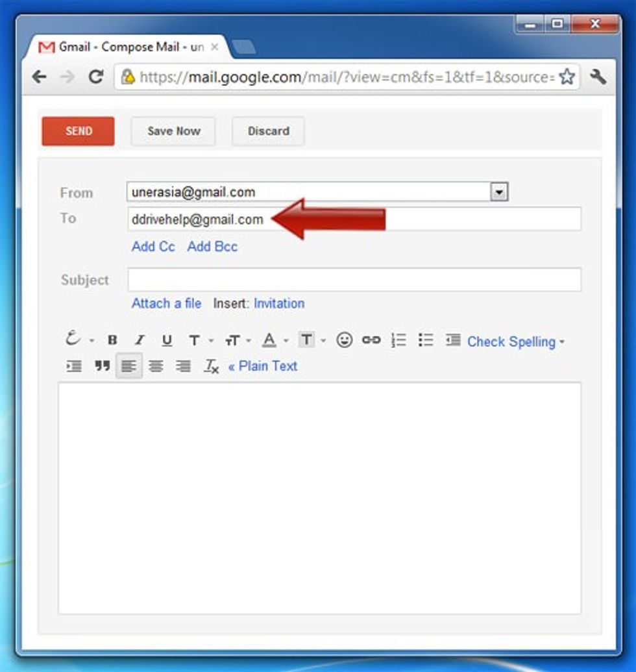
Task: Insert an emoticon using the smiley icon
Action: click(344, 340)
